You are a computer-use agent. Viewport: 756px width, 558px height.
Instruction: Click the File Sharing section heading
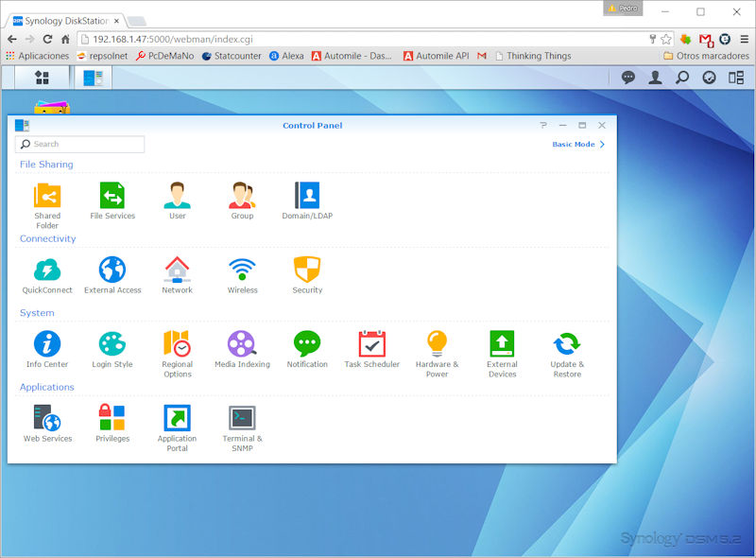[46, 165]
